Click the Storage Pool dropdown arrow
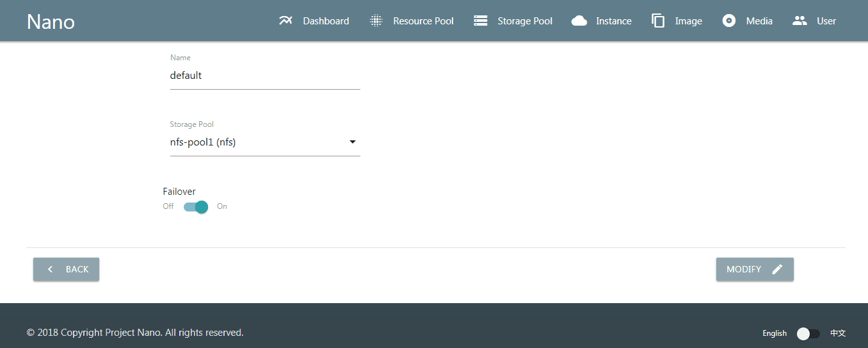Viewport: 868px width, 348px height. pos(353,142)
